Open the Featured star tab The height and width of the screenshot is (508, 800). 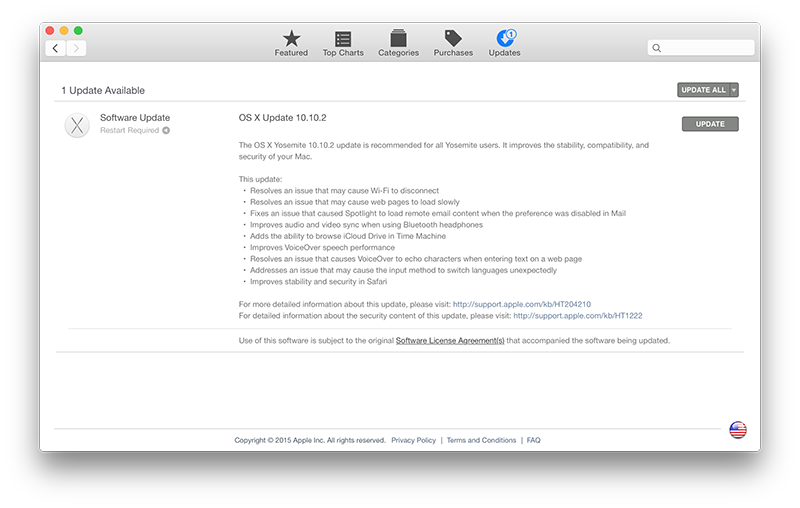(291, 43)
